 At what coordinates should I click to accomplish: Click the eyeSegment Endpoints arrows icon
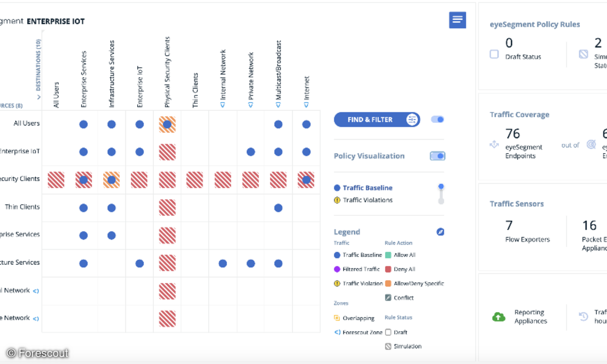[494, 145]
